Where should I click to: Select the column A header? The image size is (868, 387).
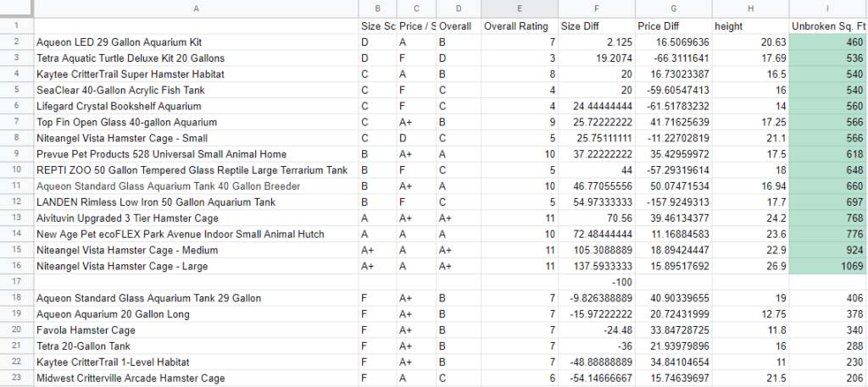[x=196, y=8]
